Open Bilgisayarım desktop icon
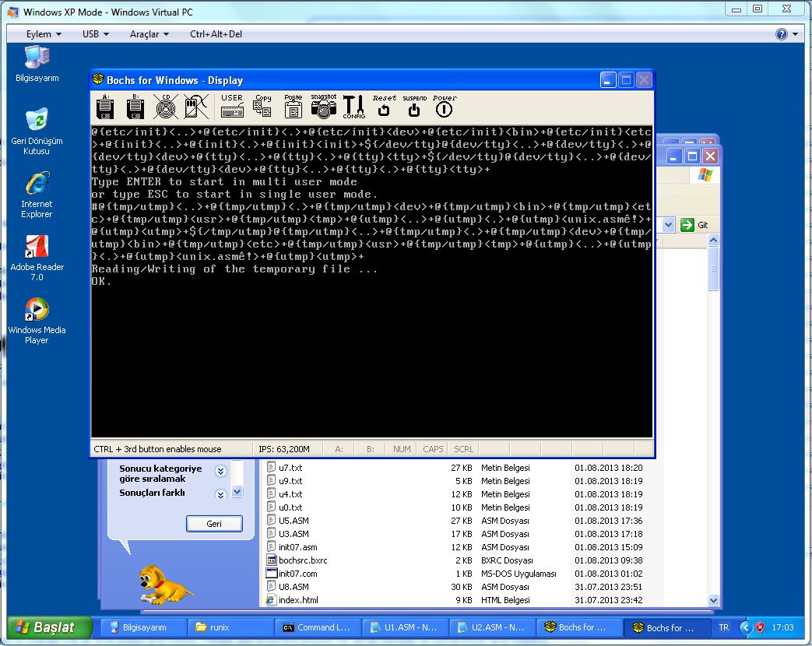 [x=37, y=64]
